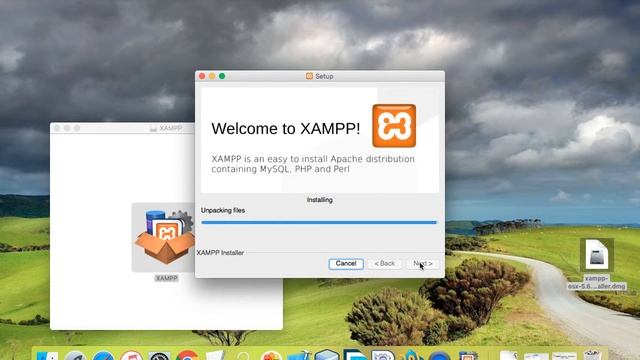640x360 pixels.
Task: Cancel the XAMPP installation
Action: [346, 264]
